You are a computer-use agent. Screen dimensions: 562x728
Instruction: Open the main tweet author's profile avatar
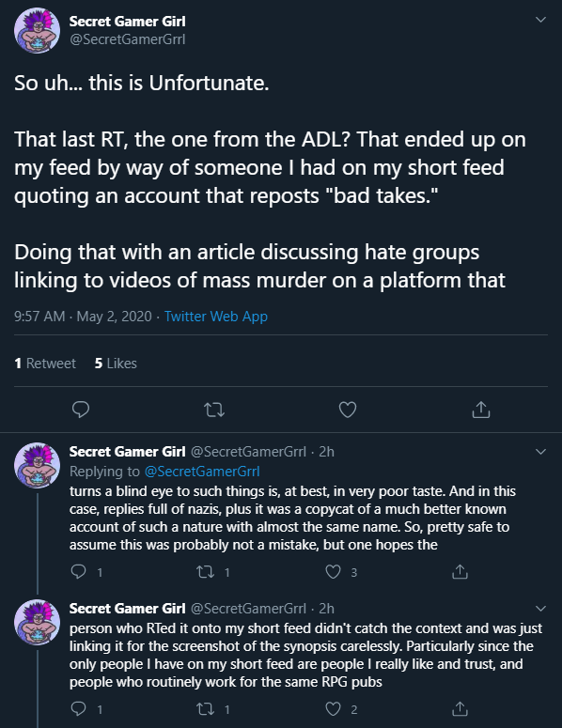coord(38,30)
